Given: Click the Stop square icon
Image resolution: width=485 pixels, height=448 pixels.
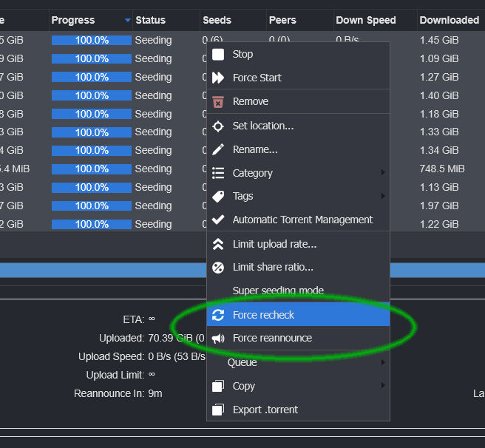Looking at the screenshot, I should click(x=218, y=54).
